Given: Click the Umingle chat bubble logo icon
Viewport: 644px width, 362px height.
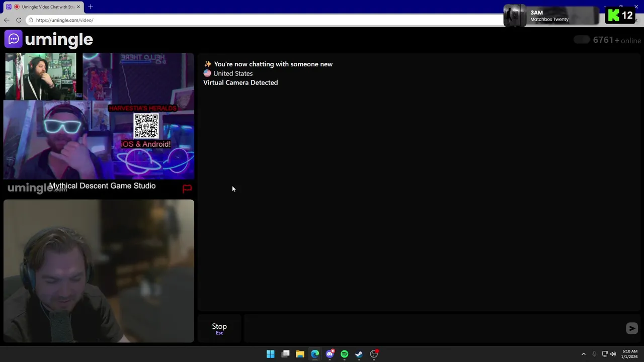Looking at the screenshot, I should [13, 39].
